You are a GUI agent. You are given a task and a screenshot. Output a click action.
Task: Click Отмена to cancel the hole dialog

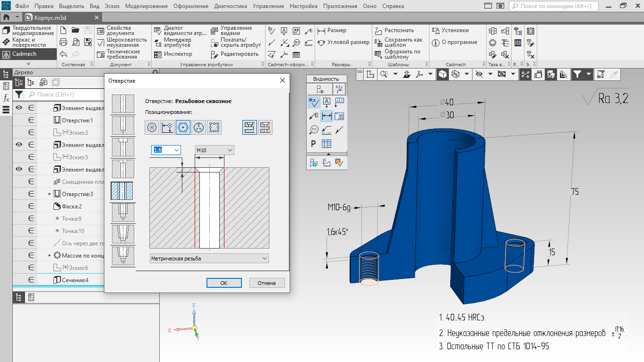266,283
